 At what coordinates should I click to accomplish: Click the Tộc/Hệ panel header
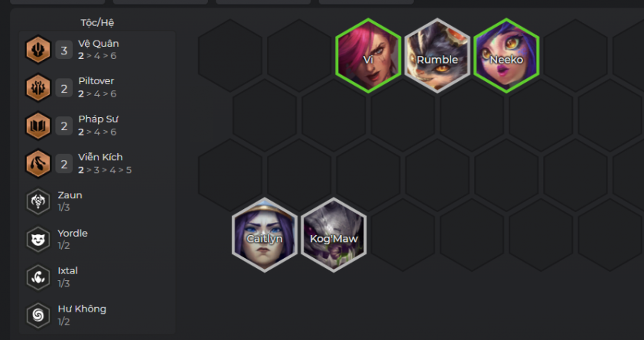[97, 23]
